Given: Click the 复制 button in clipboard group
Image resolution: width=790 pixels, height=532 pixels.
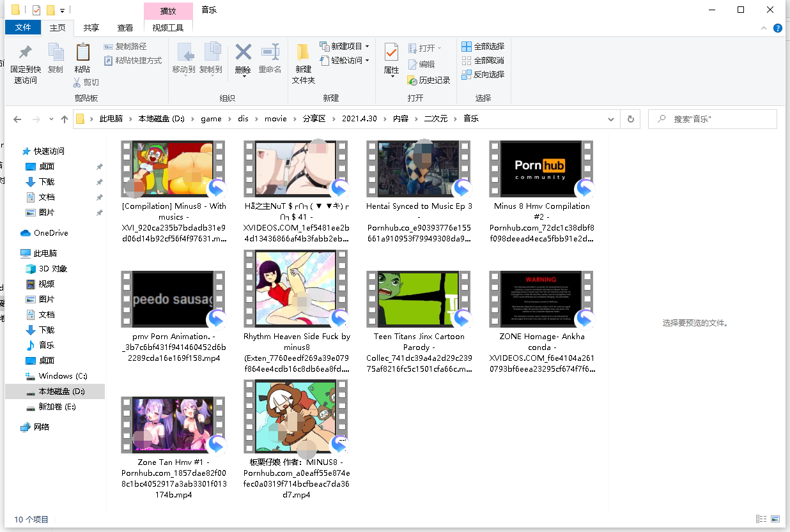Looking at the screenshot, I should (x=56, y=59).
